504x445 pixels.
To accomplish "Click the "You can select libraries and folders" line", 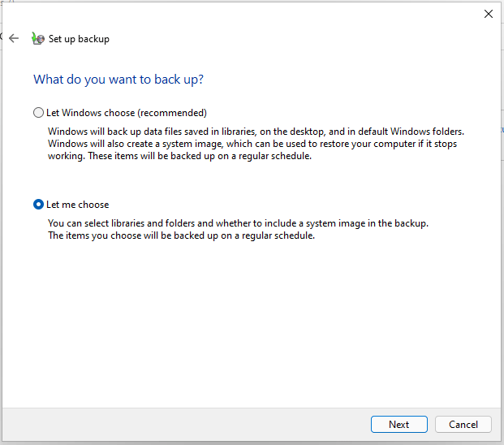I will [237, 222].
